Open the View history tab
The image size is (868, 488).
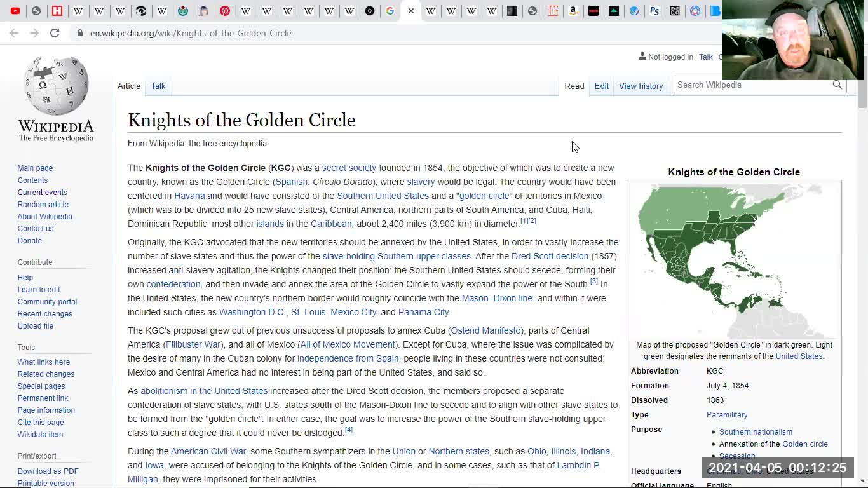point(641,86)
